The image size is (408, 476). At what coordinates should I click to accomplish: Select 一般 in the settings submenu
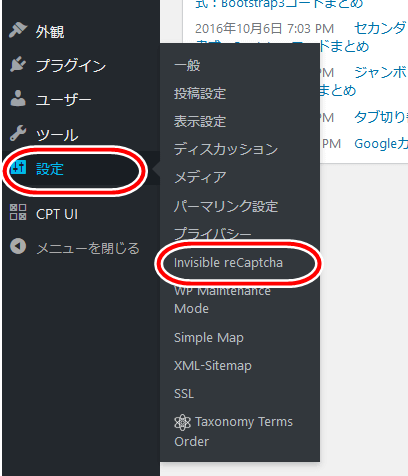click(187, 65)
